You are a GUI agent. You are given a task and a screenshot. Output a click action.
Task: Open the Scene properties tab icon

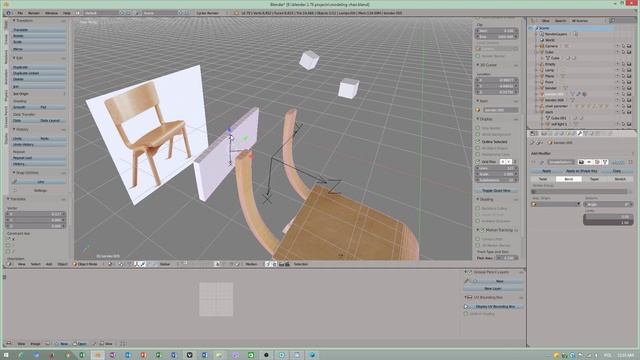pos(556,133)
